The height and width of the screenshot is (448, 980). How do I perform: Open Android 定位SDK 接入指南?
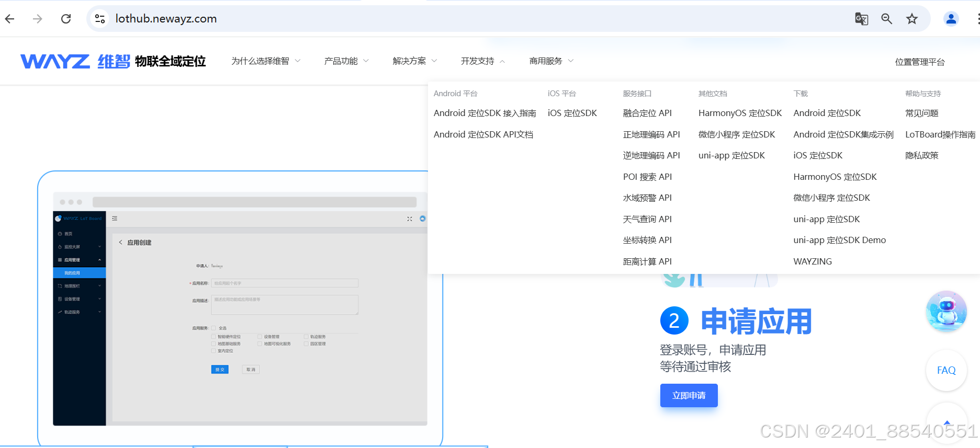(x=485, y=113)
